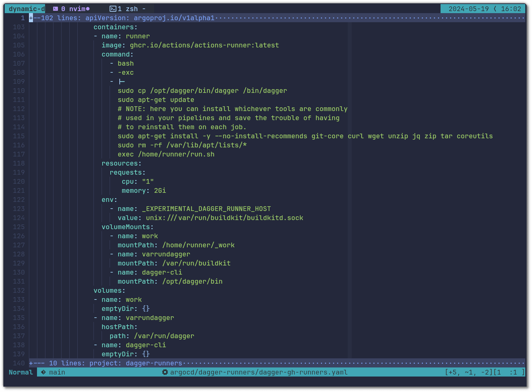Screen dimensions: 532x392
Task: Switch to the 1 zsh tmux window
Action: click(127, 9)
